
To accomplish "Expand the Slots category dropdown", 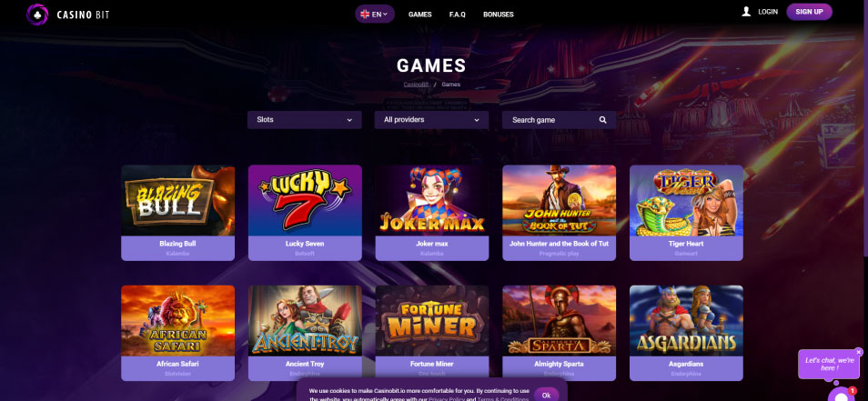I will pyautogui.click(x=305, y=120).
